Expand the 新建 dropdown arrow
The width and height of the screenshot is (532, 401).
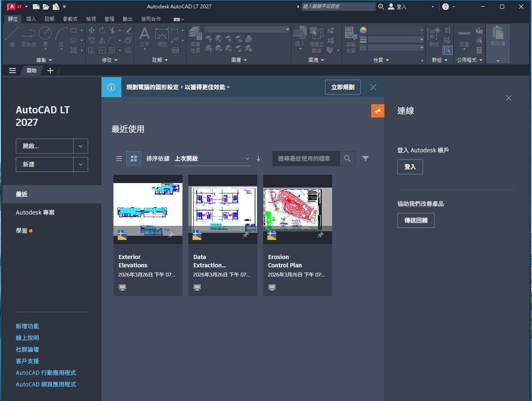[81, 164]
